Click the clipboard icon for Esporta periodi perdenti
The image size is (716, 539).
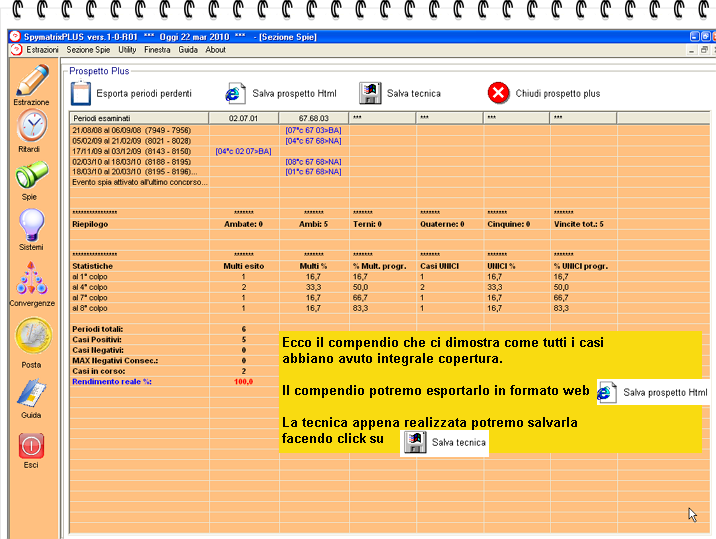coord(80,93)
